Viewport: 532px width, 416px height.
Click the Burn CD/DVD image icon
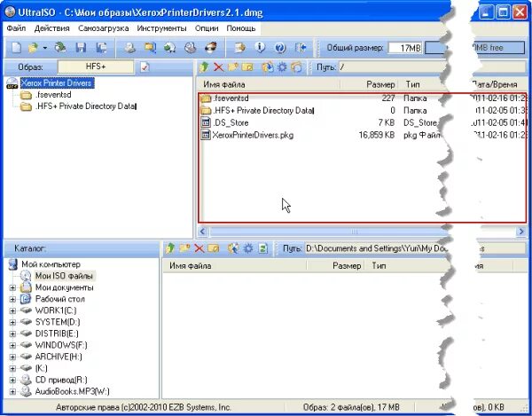pyautogui.click(x=211, y=48)
